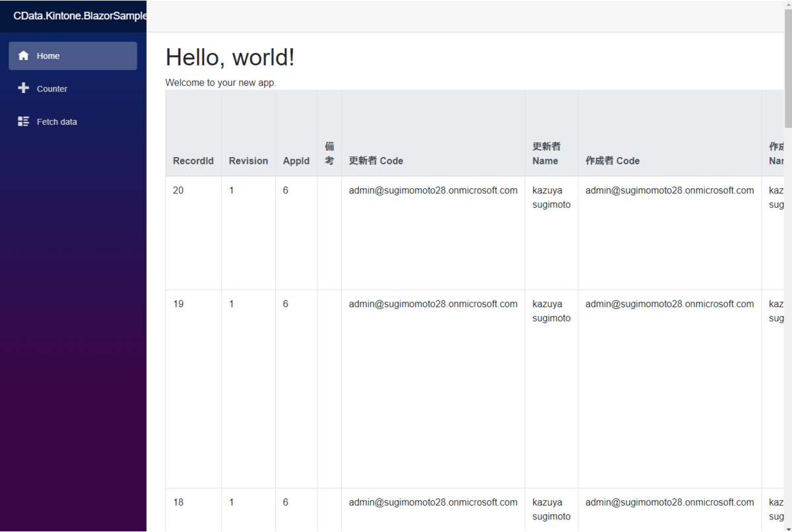This screenshot has width=792, height=532.
Task: Click the Home house icon
Action: 24,55
